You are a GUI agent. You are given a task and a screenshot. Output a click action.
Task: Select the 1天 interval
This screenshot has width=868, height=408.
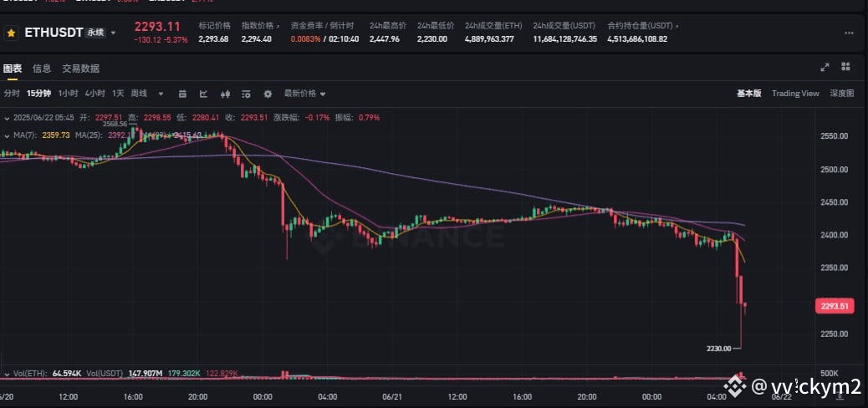(118, 94)
